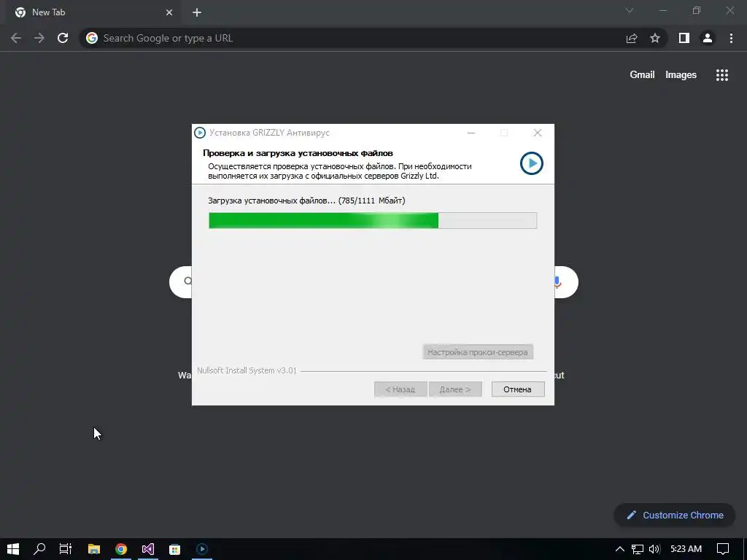This screenshot has height=560, width=747.
Task: Click the Customize Chrome button
Action: tap(675, 516)
